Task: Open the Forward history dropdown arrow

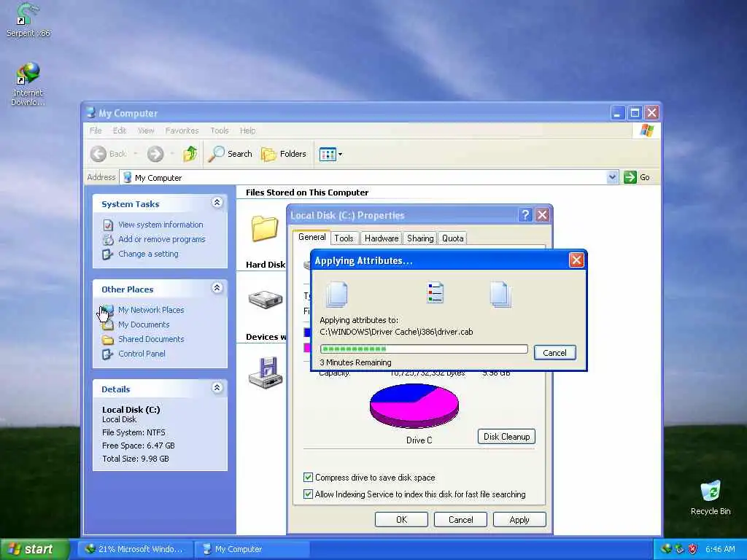Action: [x=171, y=154]
